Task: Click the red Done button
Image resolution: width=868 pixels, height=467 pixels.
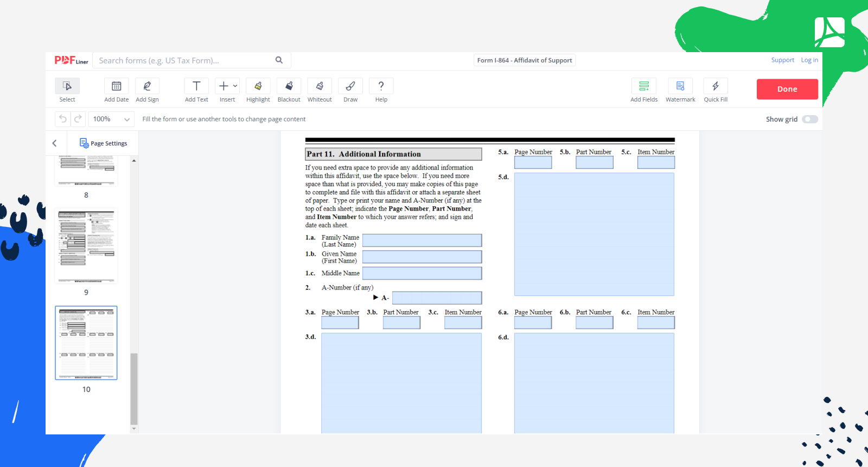Action: coord(787,89)
